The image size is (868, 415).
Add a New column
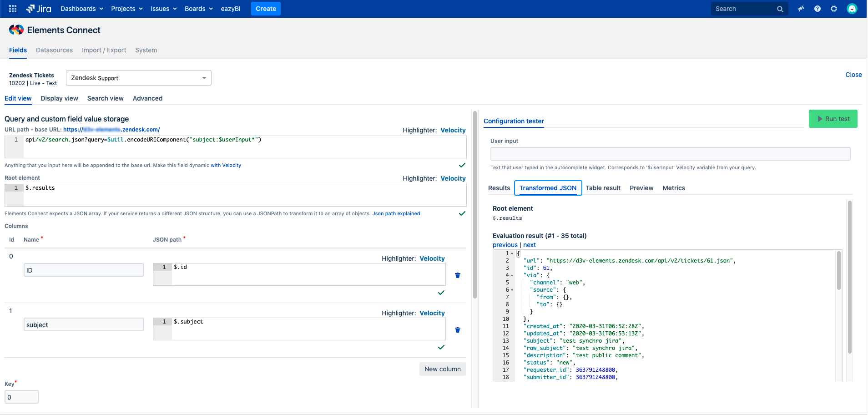coord(442,369)
